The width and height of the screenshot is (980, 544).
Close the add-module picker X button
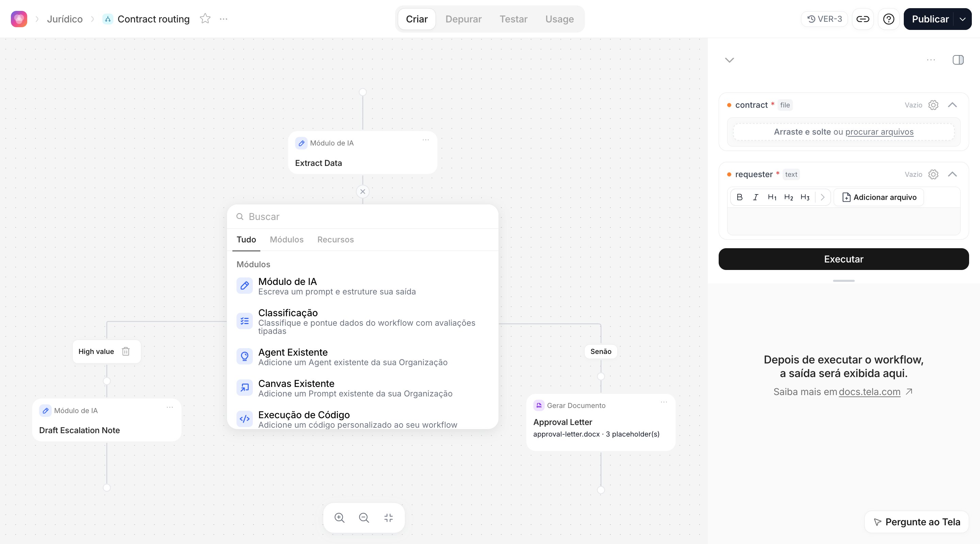tap(362, 192)
